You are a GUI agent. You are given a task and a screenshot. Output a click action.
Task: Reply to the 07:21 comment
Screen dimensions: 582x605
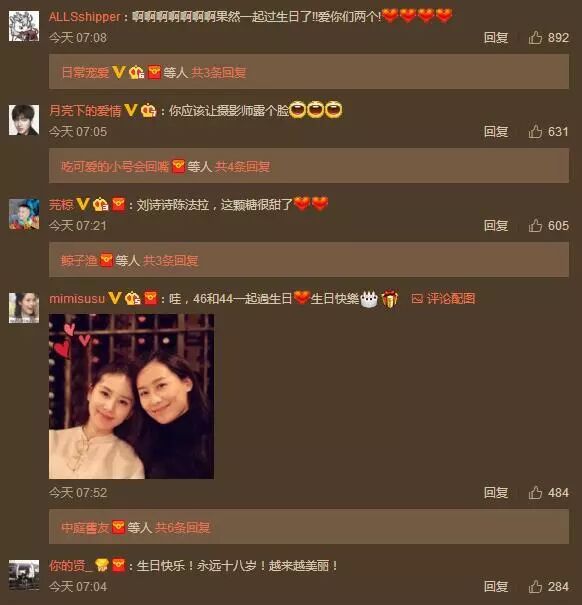(x=496, y=225)
